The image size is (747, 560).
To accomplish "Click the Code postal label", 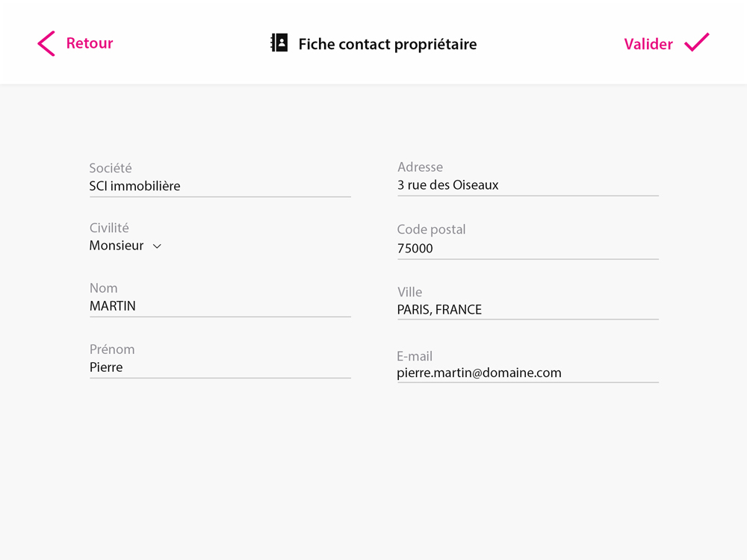I will [x=431, y=229].
